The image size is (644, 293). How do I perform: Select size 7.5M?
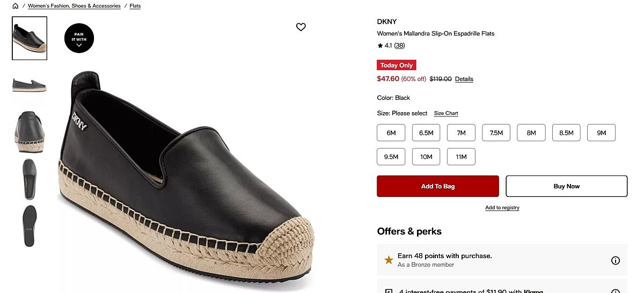[x=496, y=133]
